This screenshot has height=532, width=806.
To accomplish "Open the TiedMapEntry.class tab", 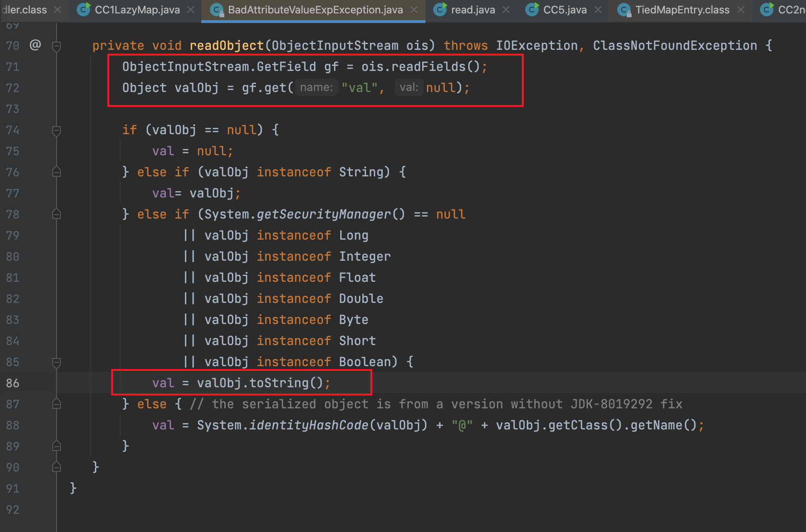I will 682,10.
